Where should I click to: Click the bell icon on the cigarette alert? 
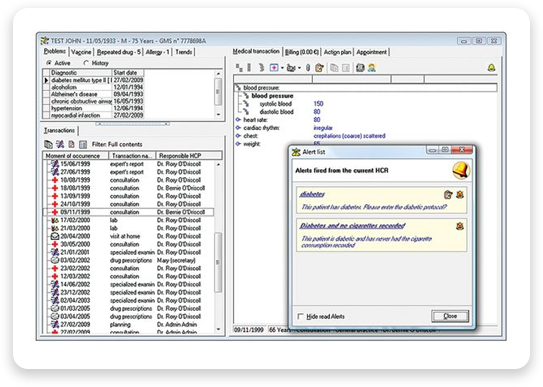coord(460,226)
